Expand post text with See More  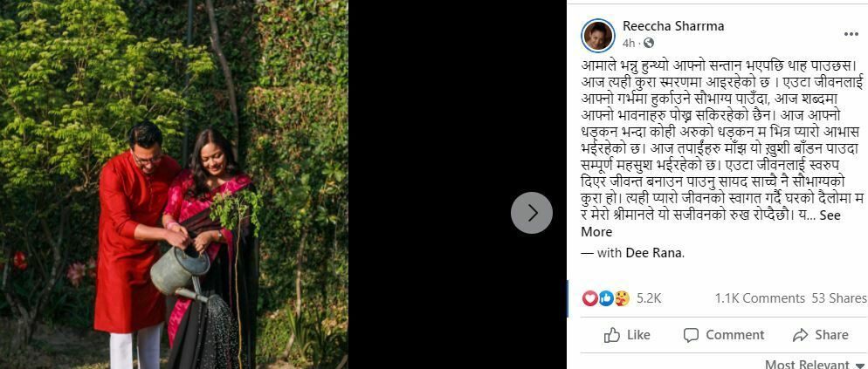[x=711, y=223]
